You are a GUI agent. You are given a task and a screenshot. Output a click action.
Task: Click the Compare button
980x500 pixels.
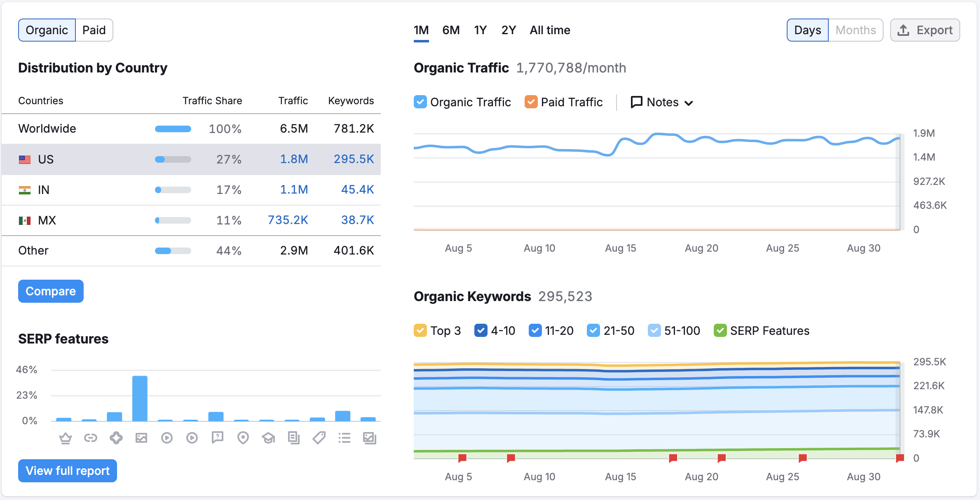click(50, 292)
